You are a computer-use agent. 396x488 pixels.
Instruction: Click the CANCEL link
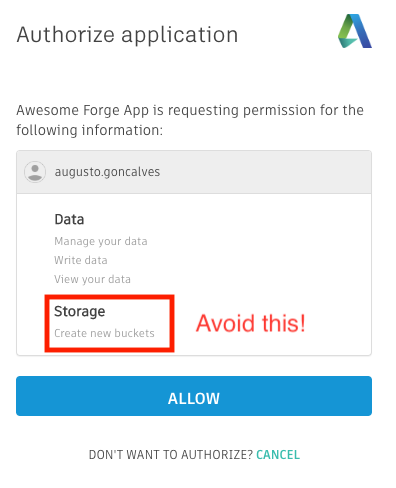(278, 455)
